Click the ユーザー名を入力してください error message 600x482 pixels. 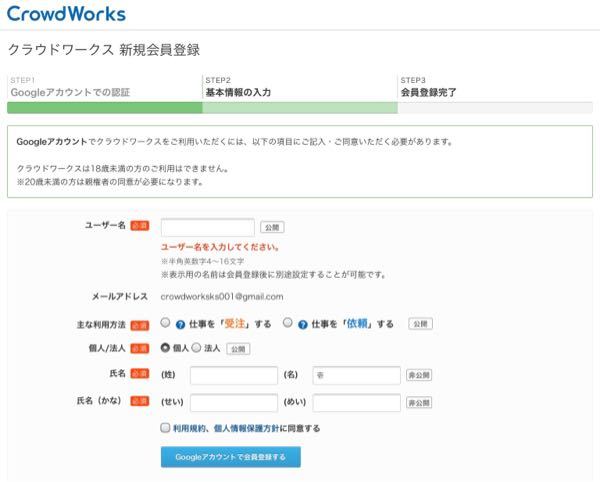coord(220,247)
